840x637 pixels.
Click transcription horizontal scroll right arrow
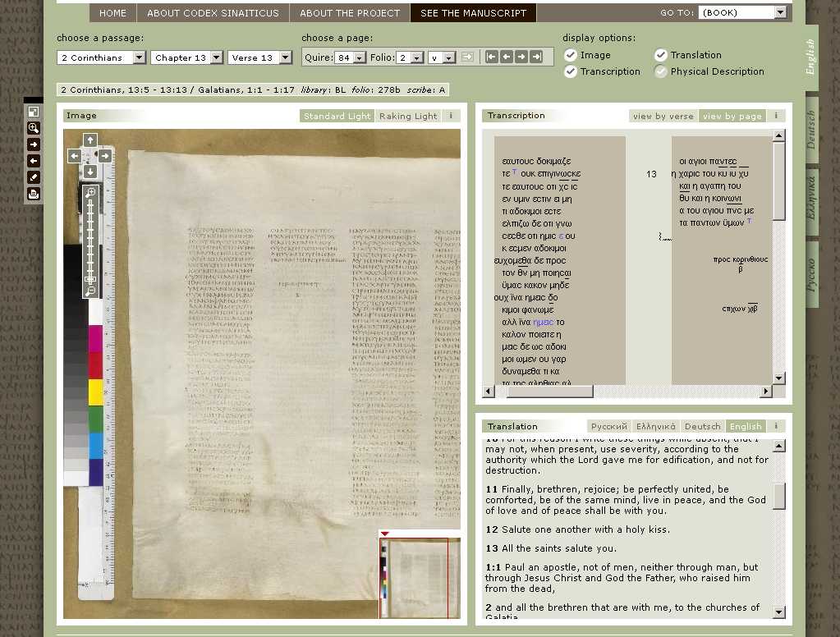766,392
